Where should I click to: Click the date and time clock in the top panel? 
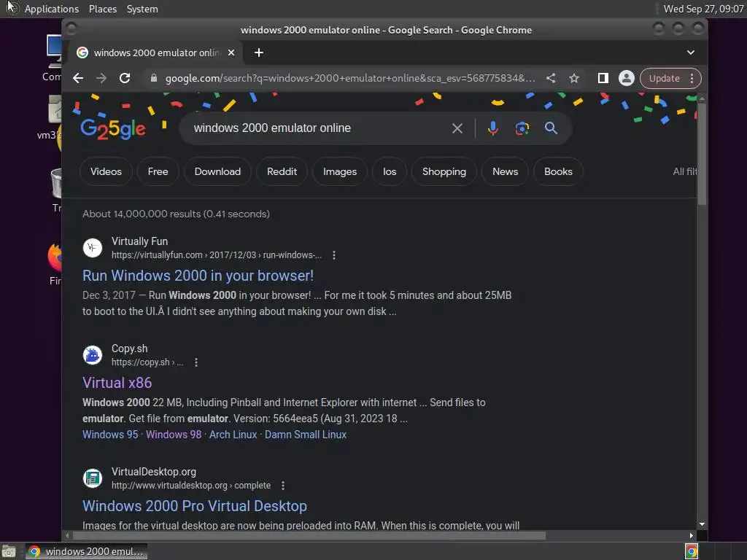[x=703, y=9]
